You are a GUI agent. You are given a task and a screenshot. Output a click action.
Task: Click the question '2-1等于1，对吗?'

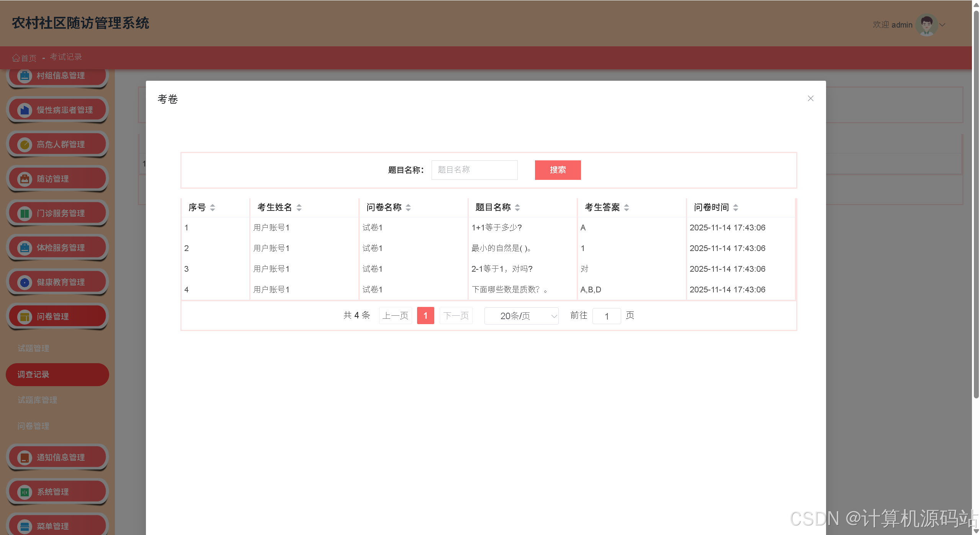click(502, 269)
